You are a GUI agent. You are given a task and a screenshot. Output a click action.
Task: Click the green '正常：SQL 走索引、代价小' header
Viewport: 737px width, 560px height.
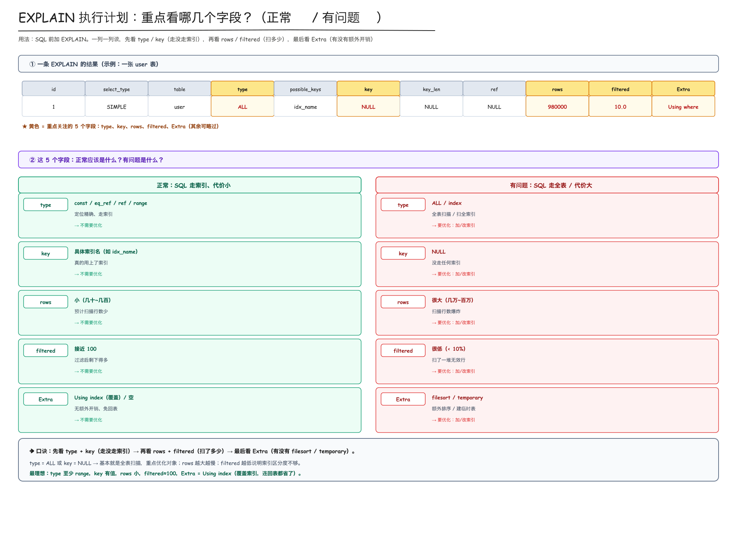coord(190,185)
